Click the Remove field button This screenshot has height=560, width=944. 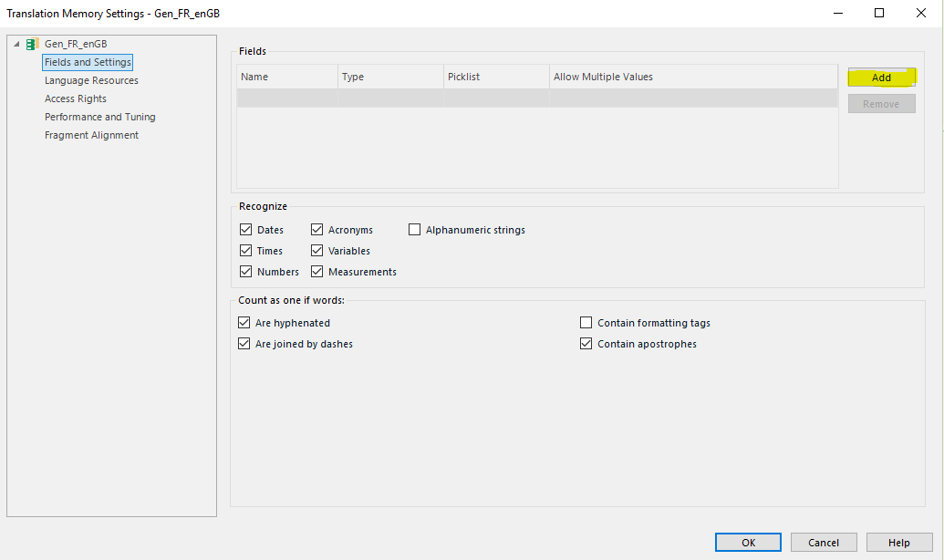click(881, 104)
